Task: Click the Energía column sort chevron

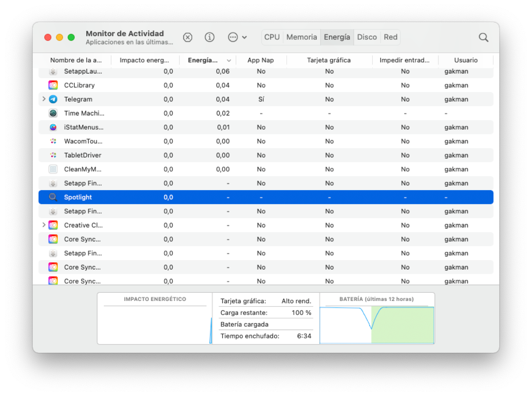Action: pyautogui.click(x=229, y=60)
